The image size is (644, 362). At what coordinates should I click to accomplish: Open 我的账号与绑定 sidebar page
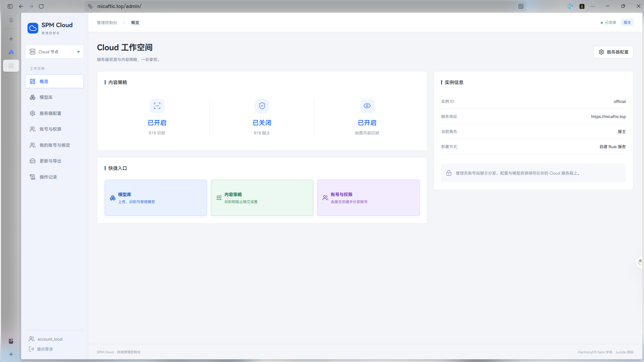54,145
